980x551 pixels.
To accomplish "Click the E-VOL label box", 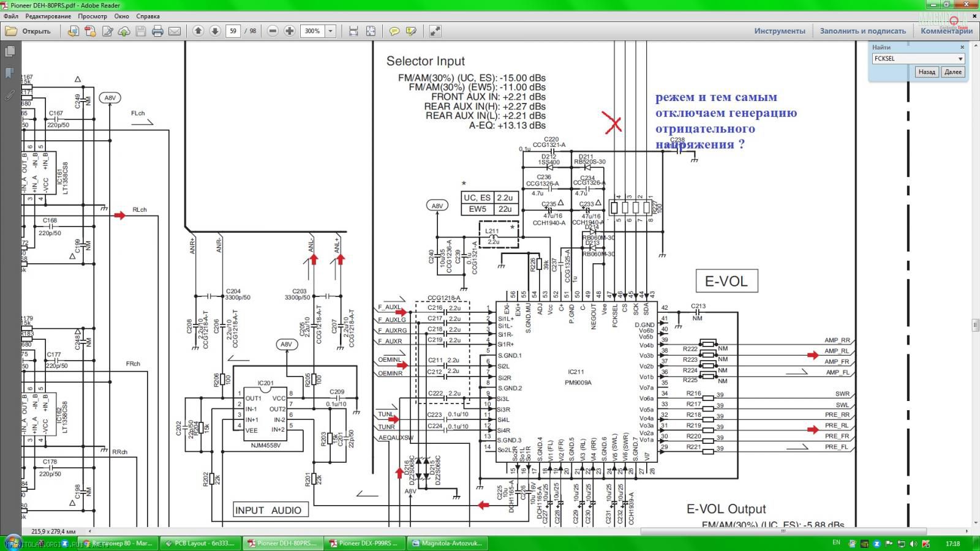I will [x=726, y=281].
